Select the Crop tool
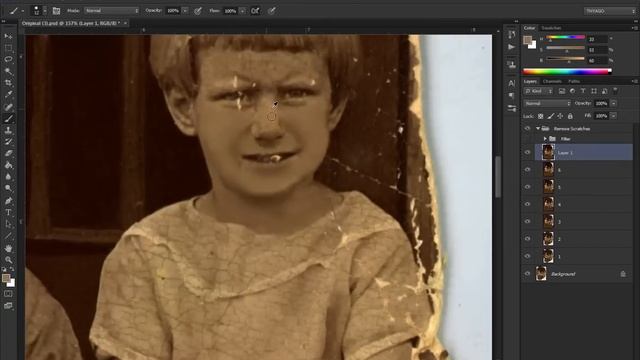This screenshot has width=640, height=360. [8, 83]
